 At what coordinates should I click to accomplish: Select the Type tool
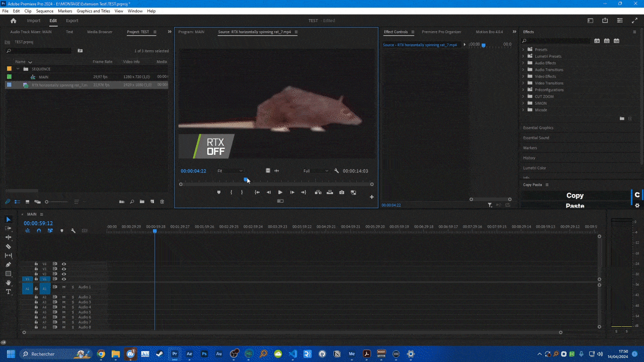click(8, 292)
